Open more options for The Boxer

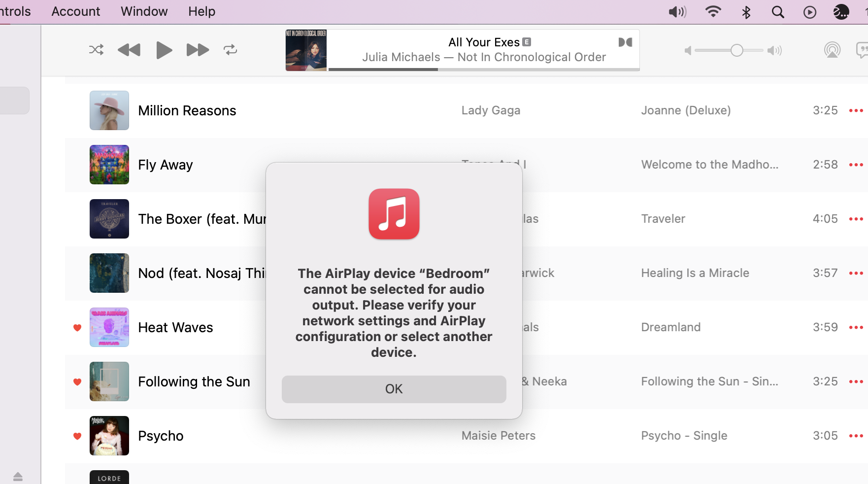(x=856, y=219)
